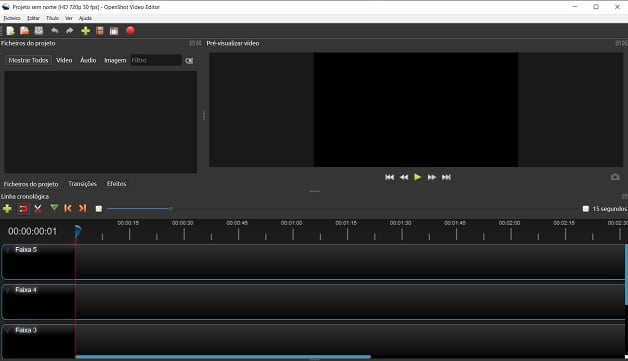Click the zoom-in icon left of the zoom slider
The image size is (628, 361).
(99, 209)
